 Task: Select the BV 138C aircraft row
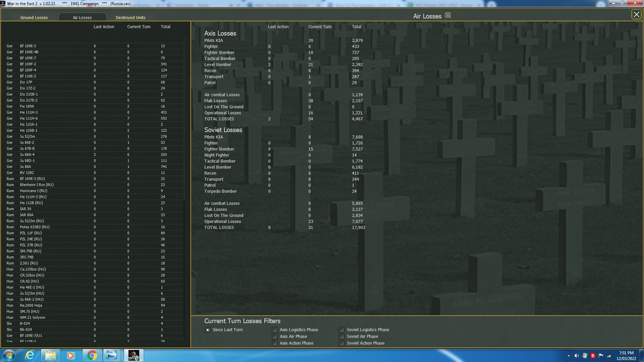(x=95, y=173)
